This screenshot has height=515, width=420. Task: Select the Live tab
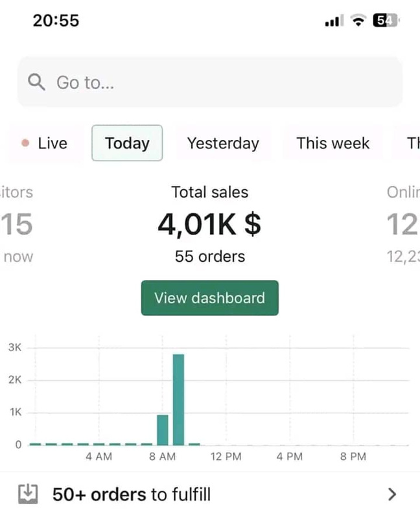[x=46, y=143]
